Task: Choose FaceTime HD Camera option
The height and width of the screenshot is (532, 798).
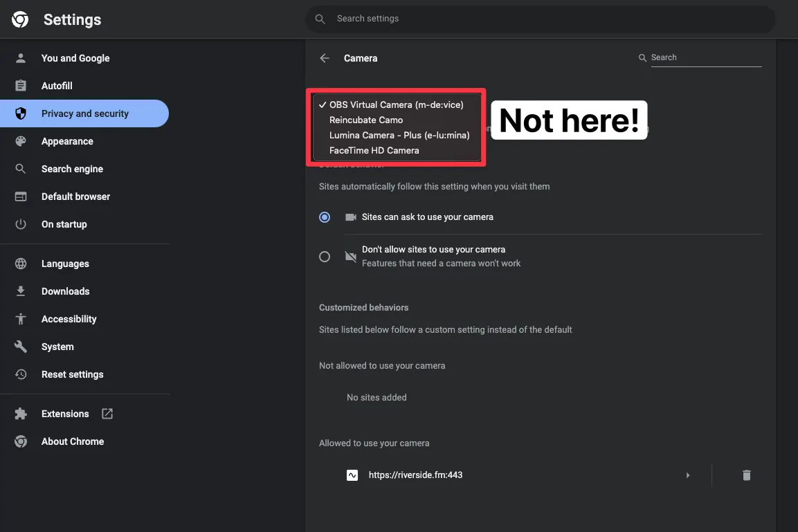Action: click(397, 151)
